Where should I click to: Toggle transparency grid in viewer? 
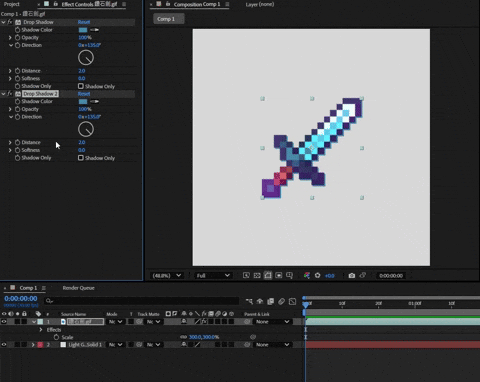tap(257, 275)
